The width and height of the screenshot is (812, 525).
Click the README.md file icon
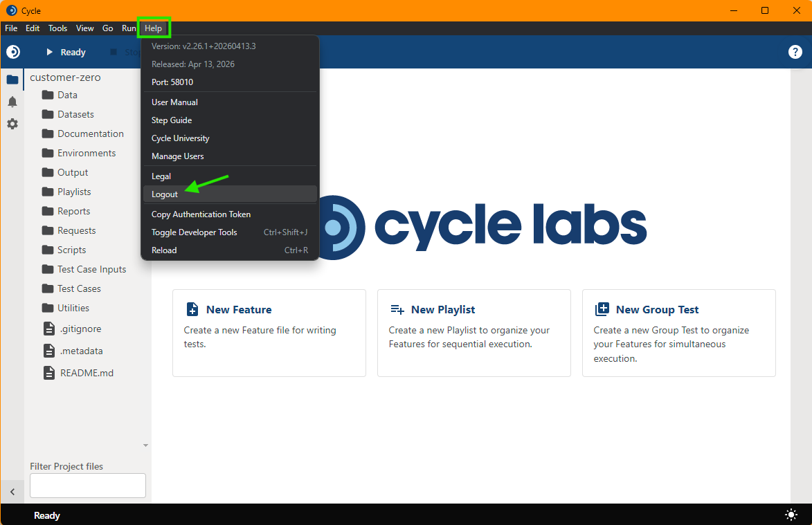coord(48,373)
